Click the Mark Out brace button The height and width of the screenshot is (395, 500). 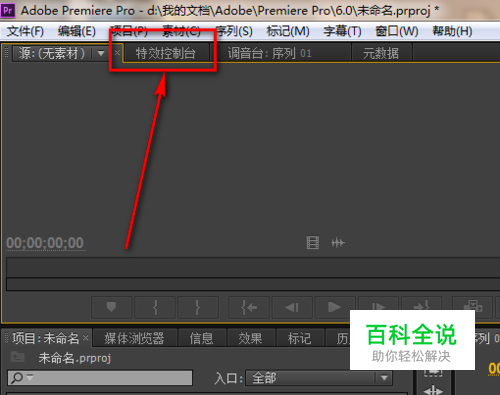pos(198,307)
